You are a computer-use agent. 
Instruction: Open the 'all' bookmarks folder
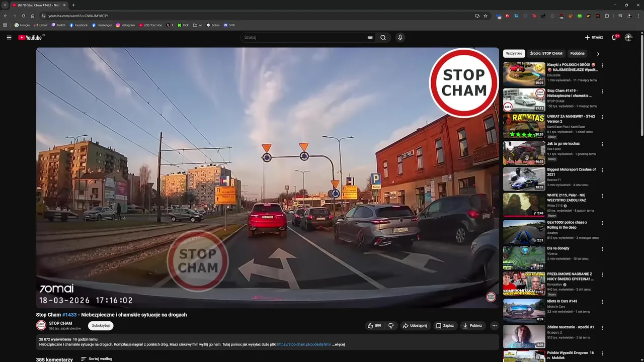(198, 25)
